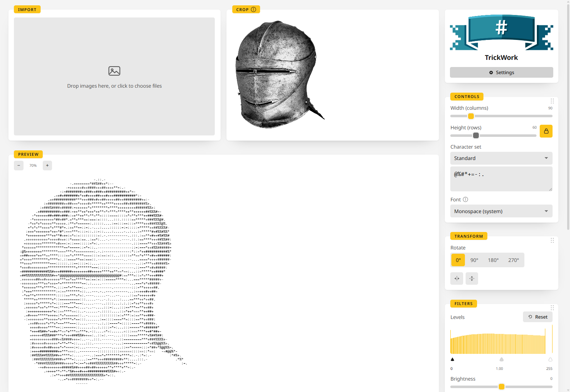Screen dimensions: 570x392
Task: Zoom out the preview with minus button
Action: [x=19, y=165]
